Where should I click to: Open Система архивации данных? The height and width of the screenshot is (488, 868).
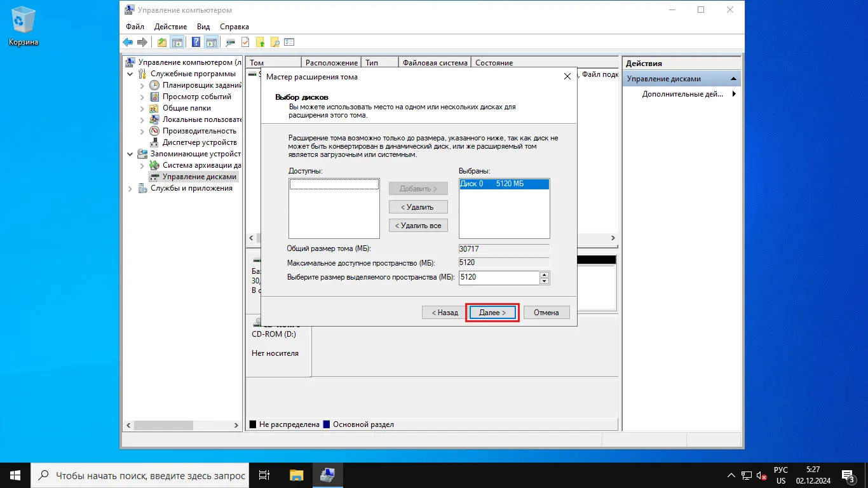(x=200, y=165)
